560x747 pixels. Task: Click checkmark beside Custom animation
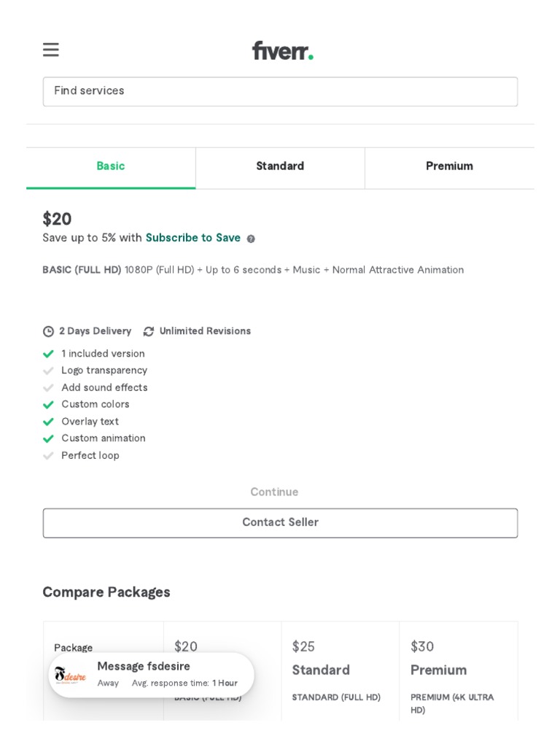click(48, 438)
